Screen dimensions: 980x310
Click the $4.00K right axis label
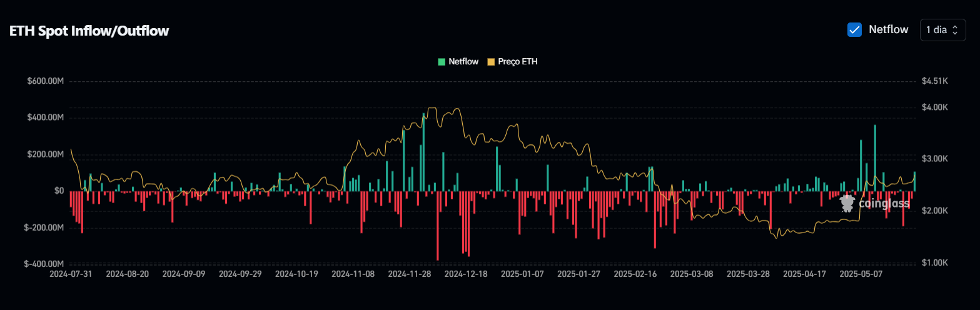point(935,107)
